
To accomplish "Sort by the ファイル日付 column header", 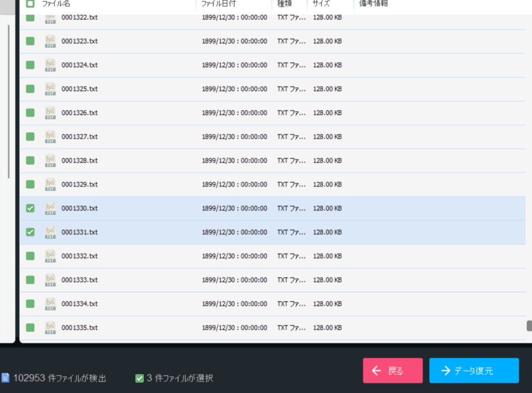I will coord(219,4).
